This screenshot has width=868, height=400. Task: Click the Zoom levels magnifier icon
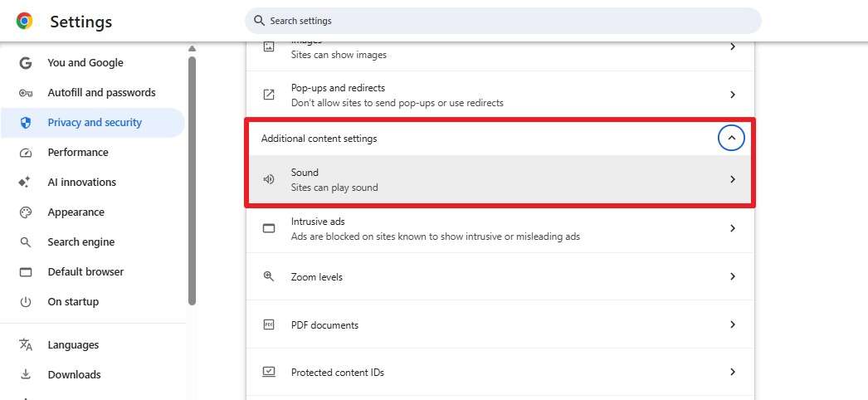269,276
